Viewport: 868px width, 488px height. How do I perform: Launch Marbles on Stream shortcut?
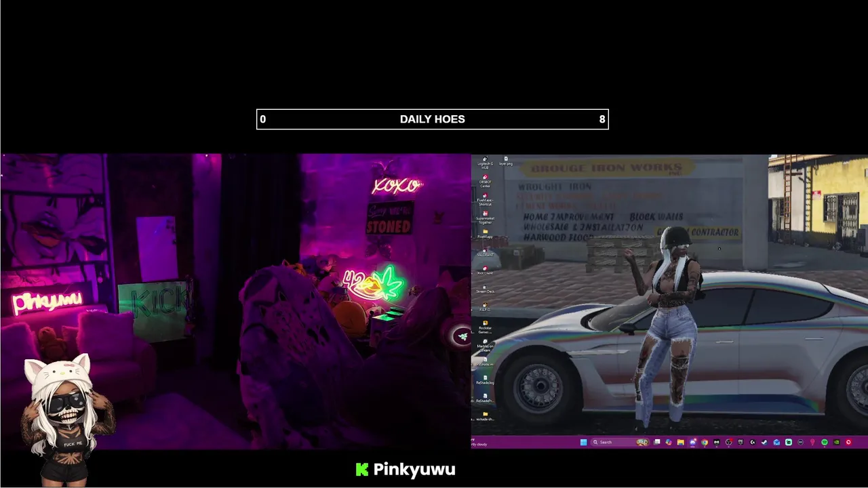pos(485,344)
